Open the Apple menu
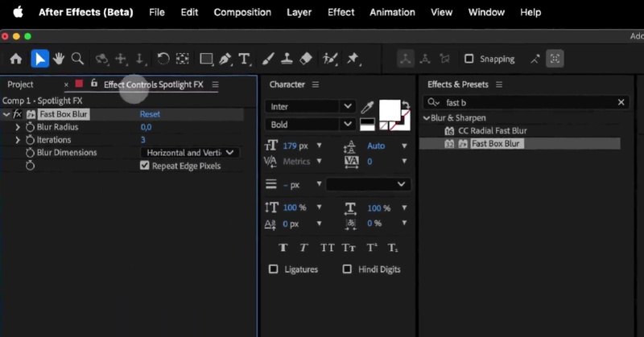Image resolution: width=644 pixels, height=337 pixels. (x=18, y=12)
